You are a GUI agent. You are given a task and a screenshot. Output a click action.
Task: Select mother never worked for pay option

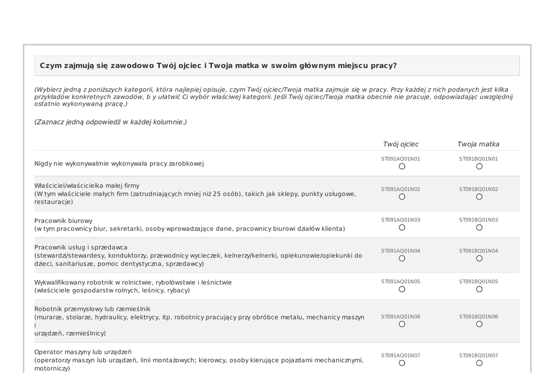(479, 166)
